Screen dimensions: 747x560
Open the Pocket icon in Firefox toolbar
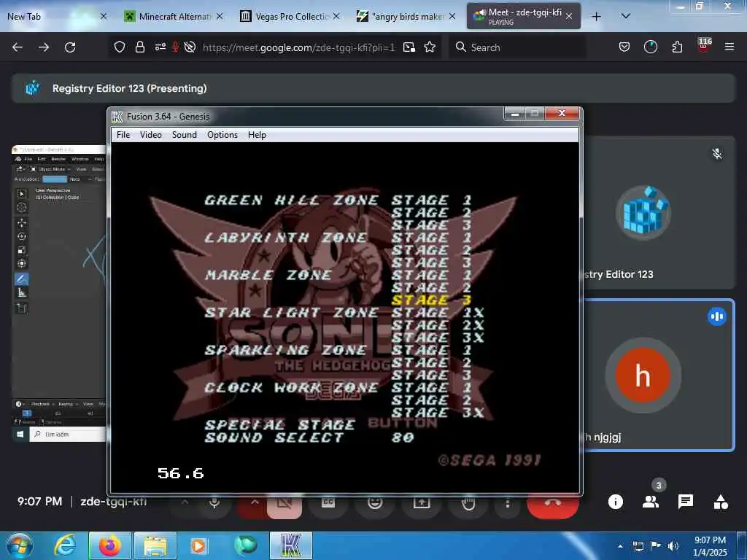[x=624, y=47]
